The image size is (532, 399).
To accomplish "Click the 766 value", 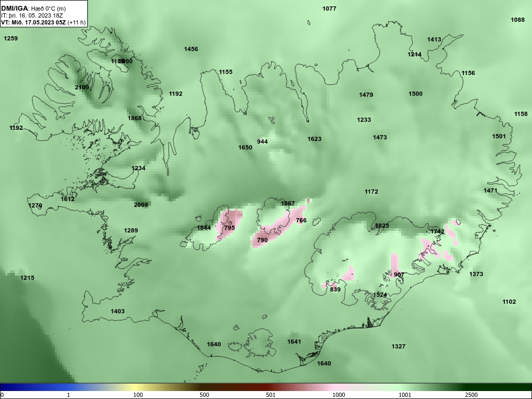I will coord(301,221).
